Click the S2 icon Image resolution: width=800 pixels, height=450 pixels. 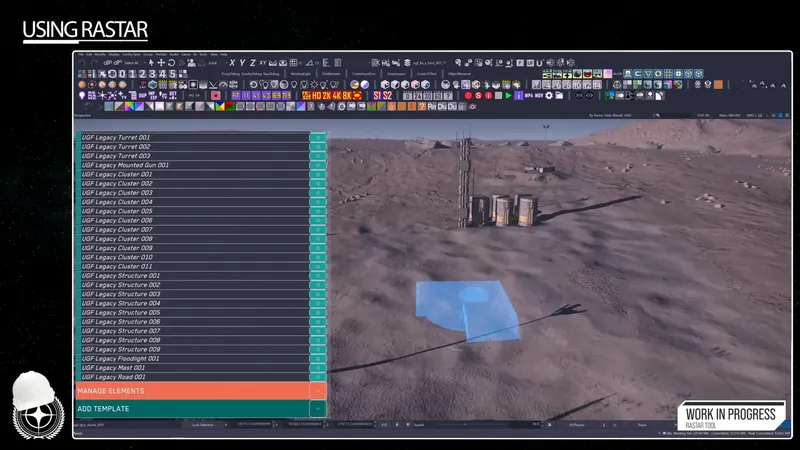pos(387,95)
